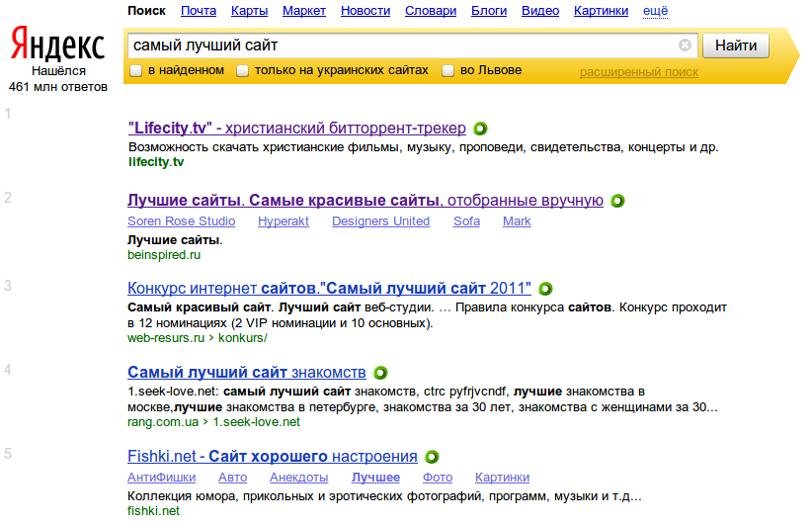
Task: Open 'Лучшие сайты. Самые красивые сайты' result
Action: click(x=365, y=200)
